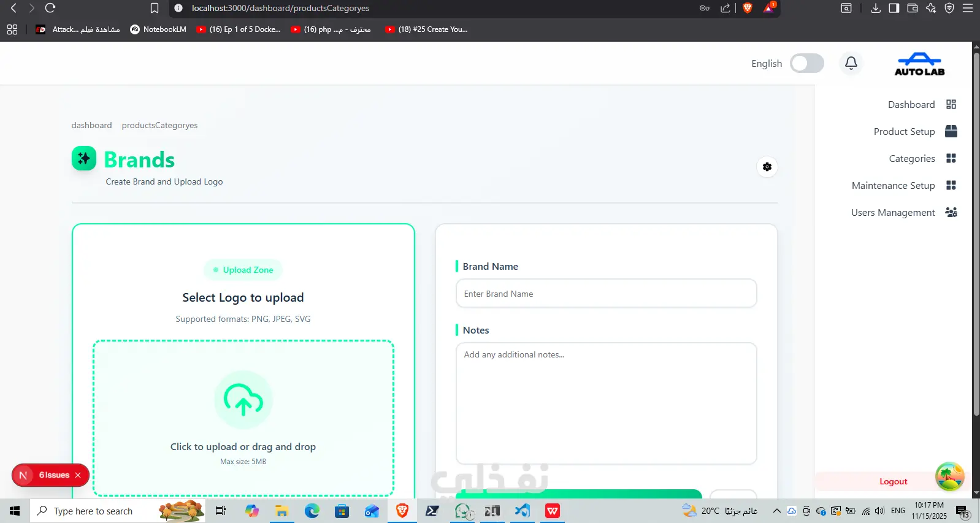980x523 pixels.
Task: Open the browser downloads icon
Action: pyautogui.click(x=876, y=8)
